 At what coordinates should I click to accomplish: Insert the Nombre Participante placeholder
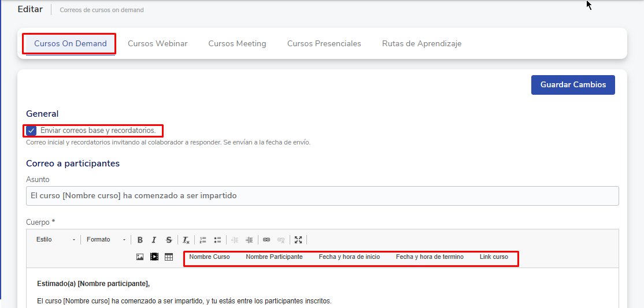tap(274, 257)
